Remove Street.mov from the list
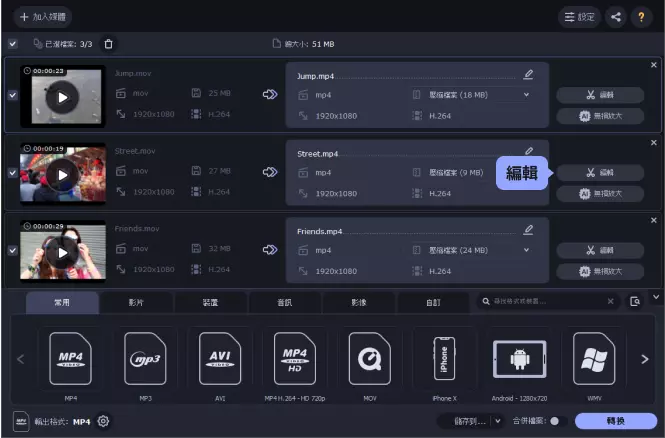The width and height of the screenshot is (665, 438). [x=654, y=143]
